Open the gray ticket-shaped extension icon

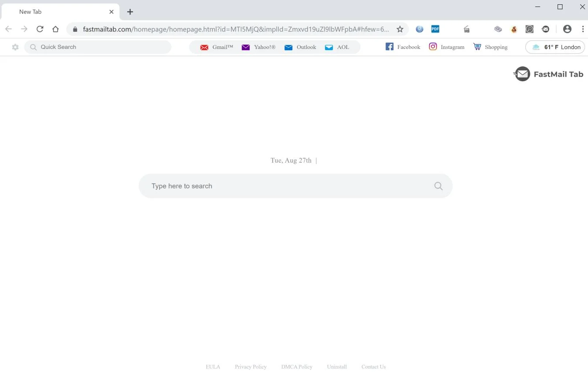coord(498,29)
